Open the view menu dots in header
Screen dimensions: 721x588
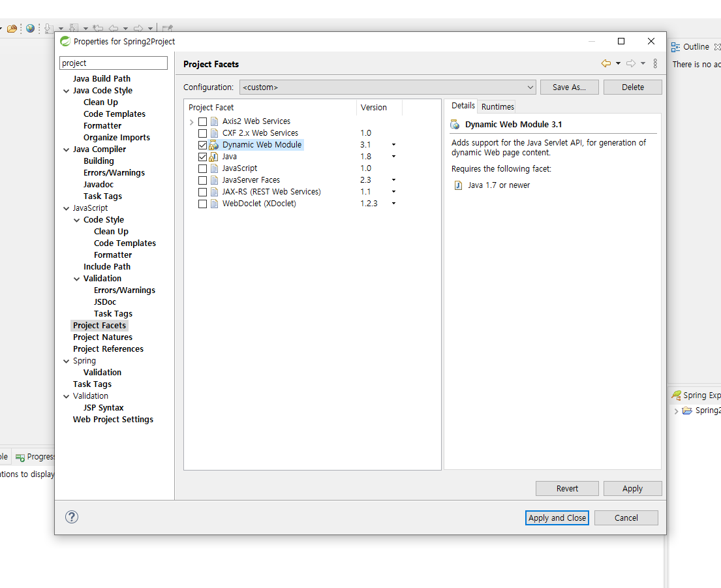(x=655, y=63)
